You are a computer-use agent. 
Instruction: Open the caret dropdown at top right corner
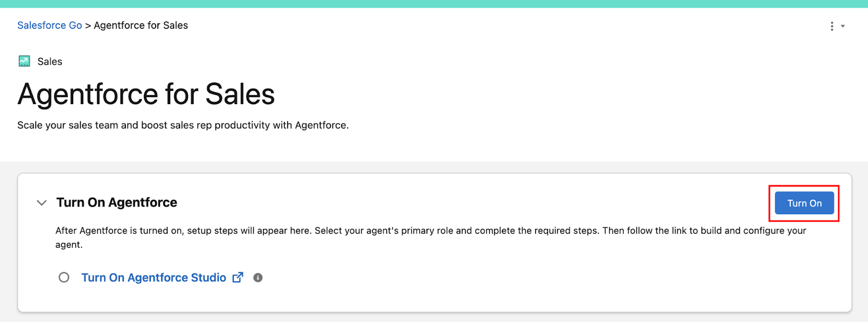click(843, 25)
